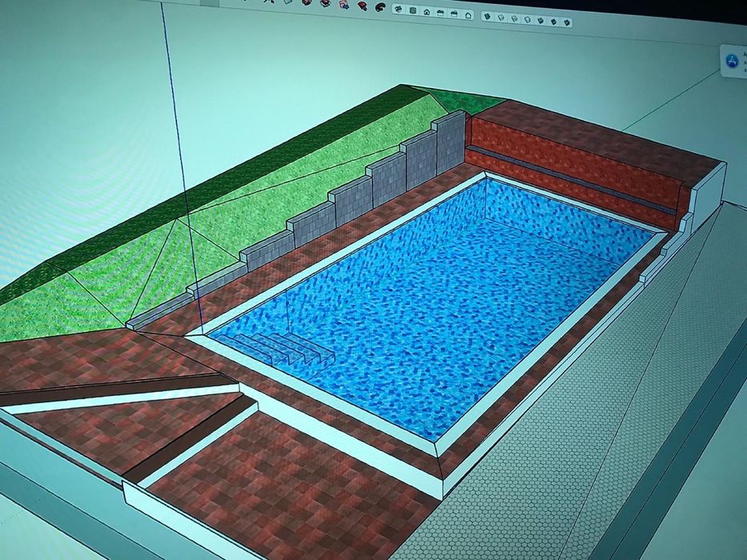Select the Monochrome face style
The width and height of the screenshot is (747, 560).
[x=567, y=22]
